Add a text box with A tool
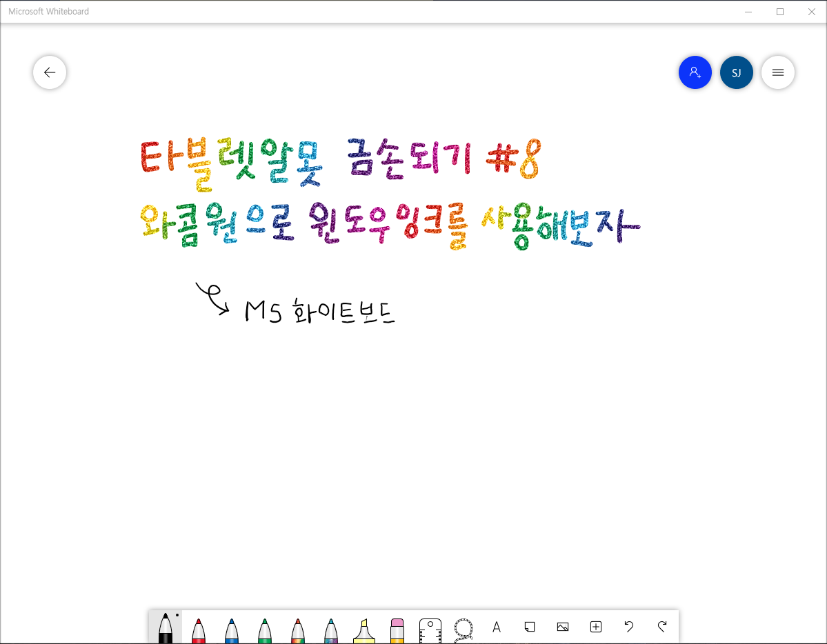Screen dimensions: 827x644 click(497, 627)
